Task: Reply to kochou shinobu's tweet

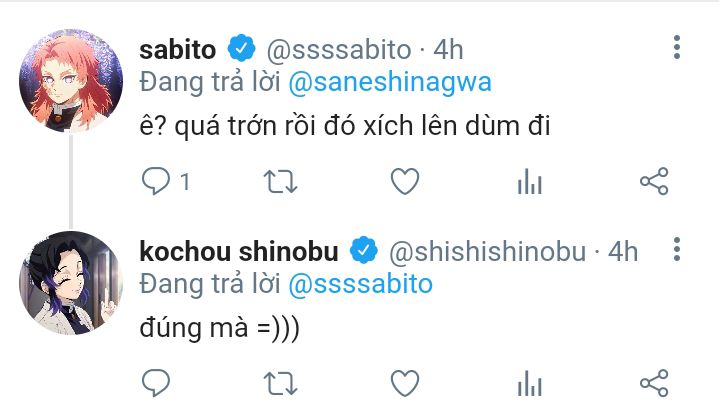Action: (x=154, y=382)
